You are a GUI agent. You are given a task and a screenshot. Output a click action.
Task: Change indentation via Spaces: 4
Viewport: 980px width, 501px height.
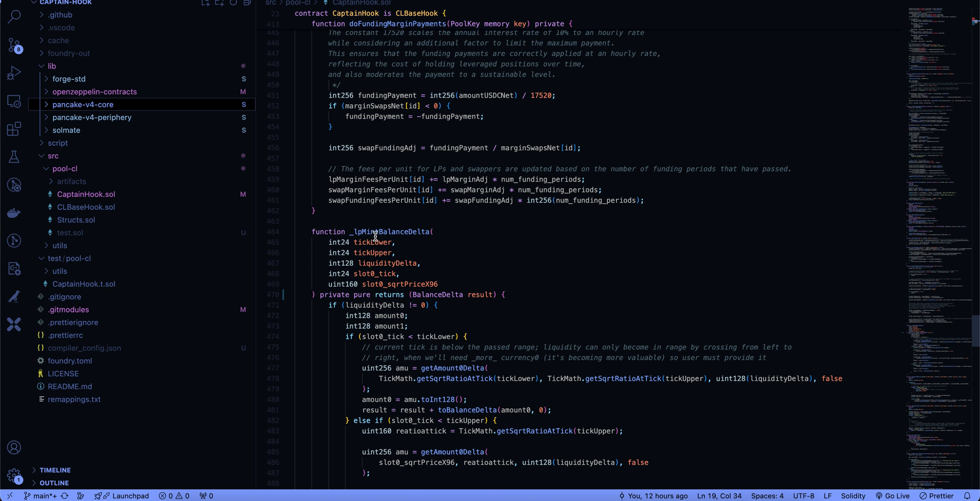(767, 496)
